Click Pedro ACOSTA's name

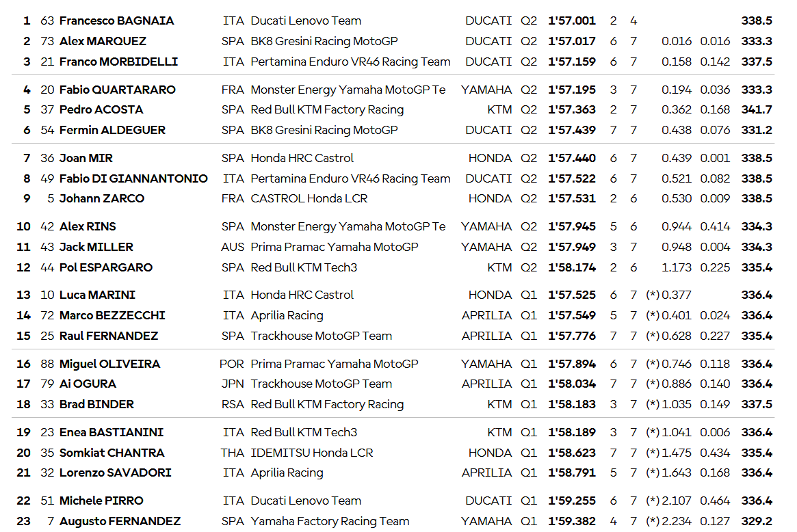[101, 109]
